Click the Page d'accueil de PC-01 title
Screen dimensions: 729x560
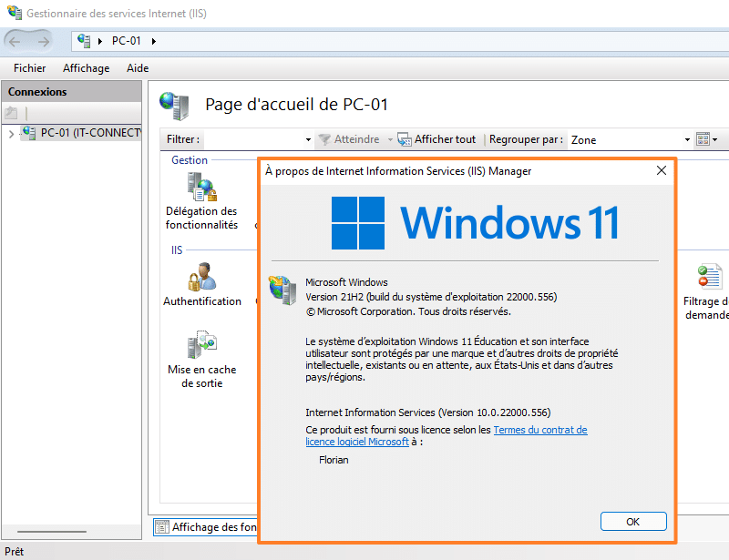click(x=296, y=104)
